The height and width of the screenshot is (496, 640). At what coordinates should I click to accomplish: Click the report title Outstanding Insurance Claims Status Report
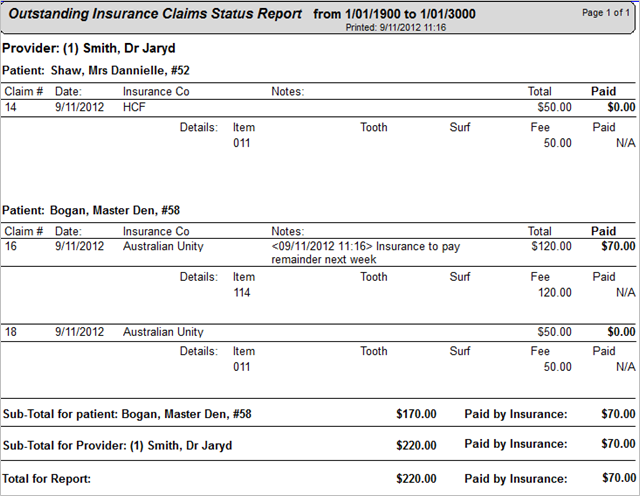click(155, 14)
